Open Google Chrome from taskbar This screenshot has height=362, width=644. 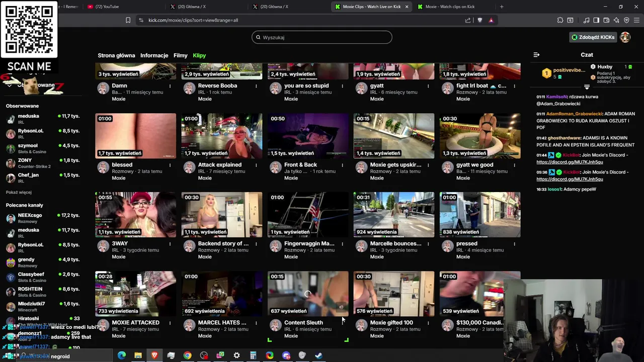(x=187, y=355)
